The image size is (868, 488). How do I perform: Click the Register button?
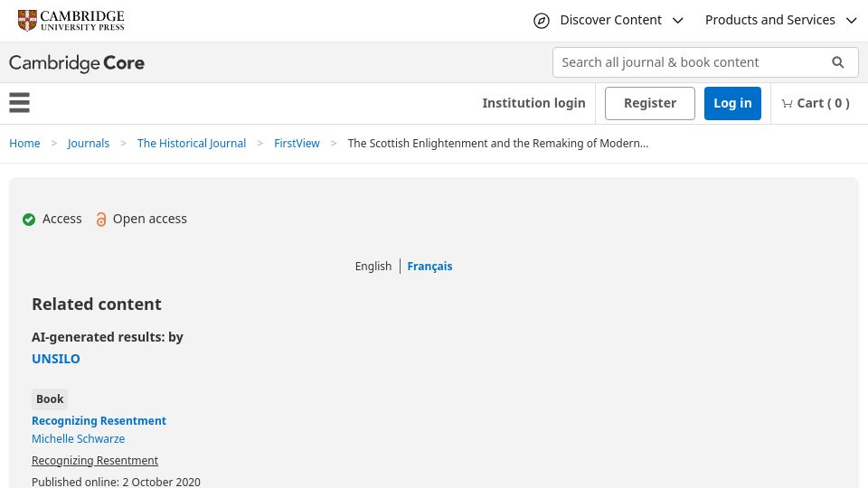coord(650,103)
